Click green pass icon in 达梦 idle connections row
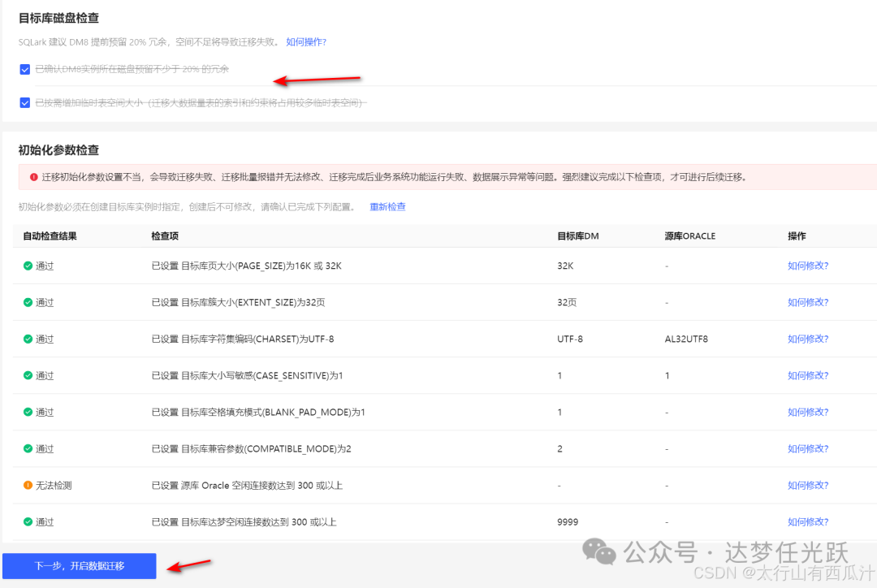877x588 pixels. (x=28, y=522)
